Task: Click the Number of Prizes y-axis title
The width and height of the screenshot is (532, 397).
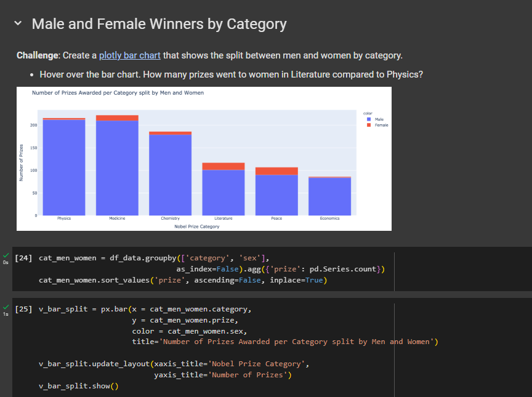Action: click(21, 162)
